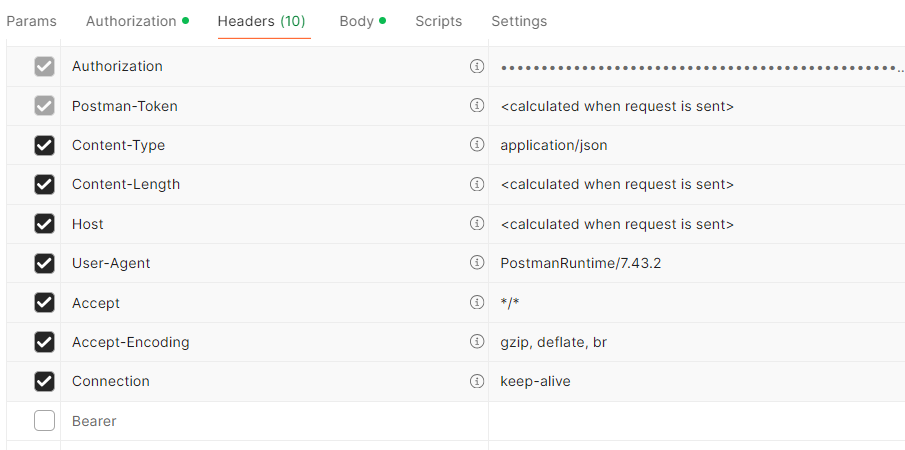Click info icon beside Postman-Token header
The height and width of the screenshot is (450, 905).
(x=477, y=105)
